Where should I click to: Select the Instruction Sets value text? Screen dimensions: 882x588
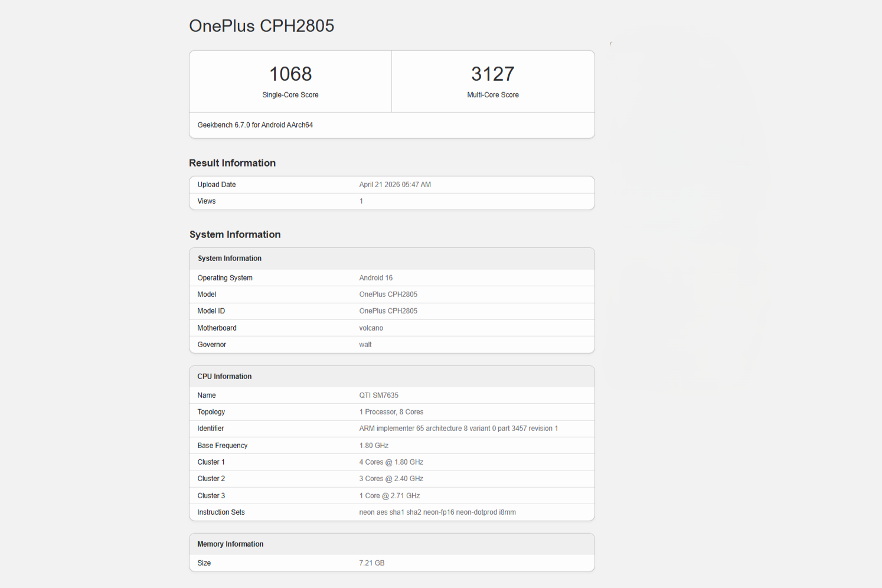[437, 512]
